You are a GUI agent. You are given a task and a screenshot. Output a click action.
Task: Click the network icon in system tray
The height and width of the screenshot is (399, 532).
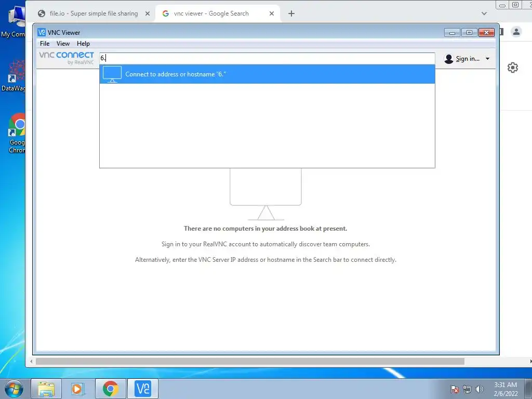click(467, 389)
